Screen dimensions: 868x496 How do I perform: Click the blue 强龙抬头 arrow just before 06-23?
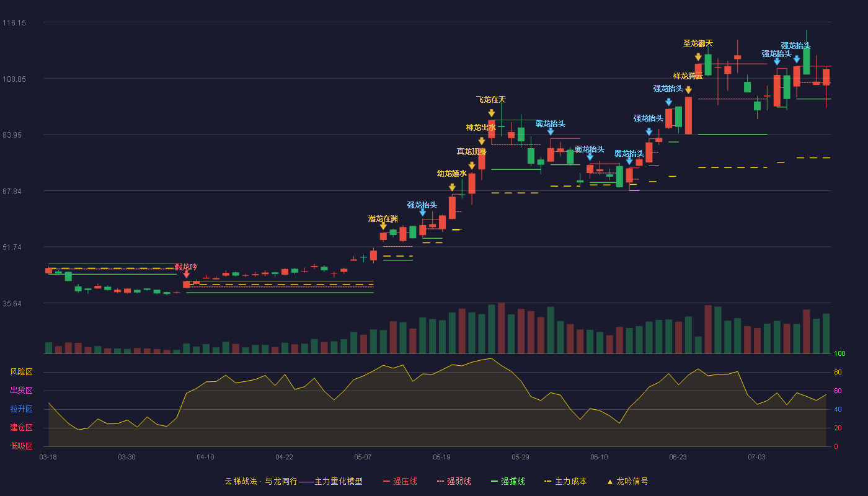(x=668, y=102)
